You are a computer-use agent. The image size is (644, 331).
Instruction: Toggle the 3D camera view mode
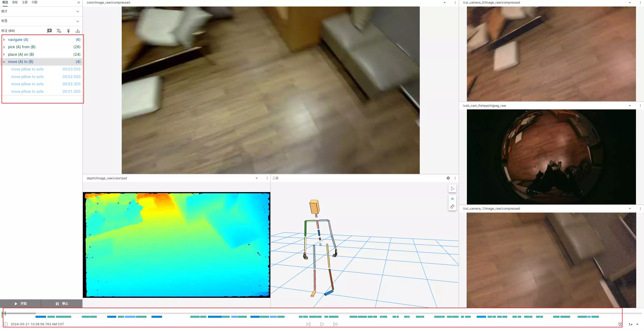[452, 199]
